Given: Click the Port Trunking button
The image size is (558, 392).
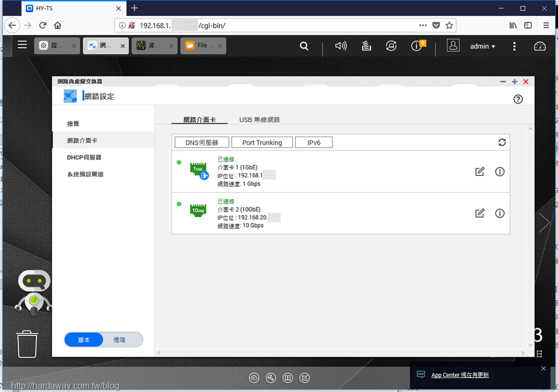Looking at the screenshot, I should [262, 142].
